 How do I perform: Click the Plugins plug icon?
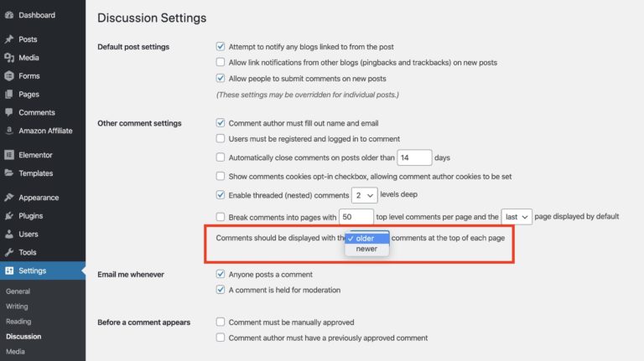8,216
